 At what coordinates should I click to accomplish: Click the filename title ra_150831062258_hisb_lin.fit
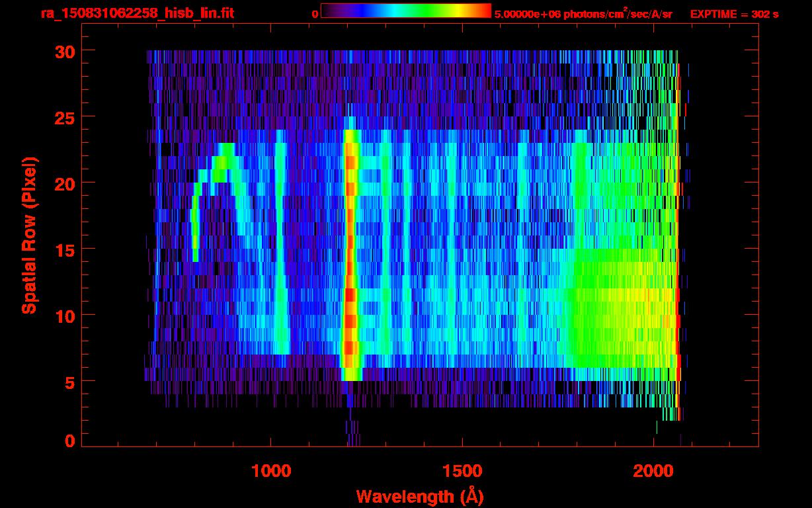[137, 14]
